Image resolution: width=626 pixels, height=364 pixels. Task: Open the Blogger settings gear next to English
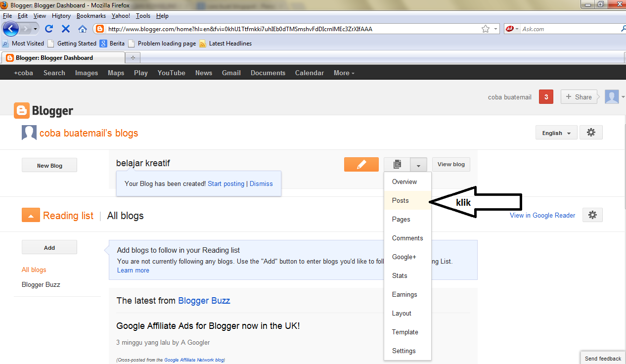(591, 133)
